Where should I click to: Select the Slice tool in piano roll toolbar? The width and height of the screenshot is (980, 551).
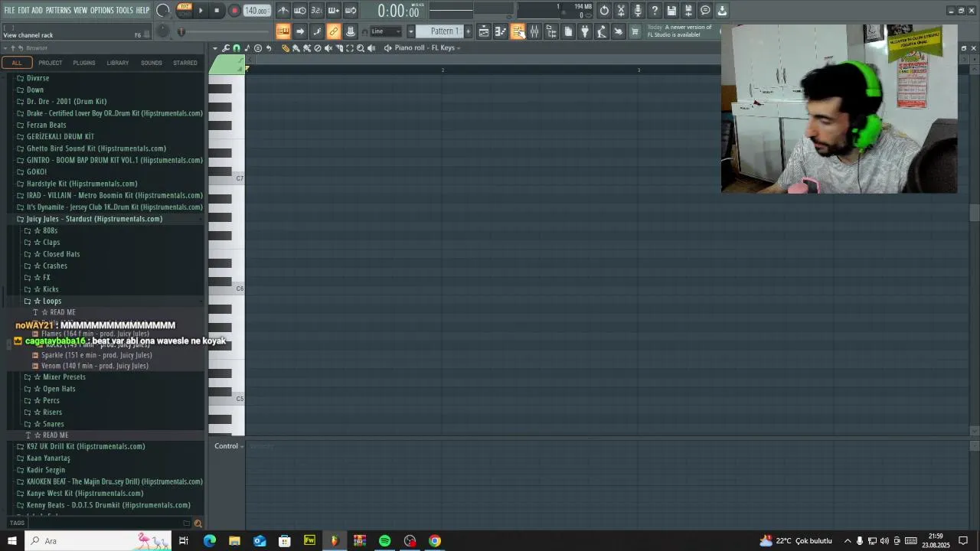pyautogui.click(x=339, y=47)
